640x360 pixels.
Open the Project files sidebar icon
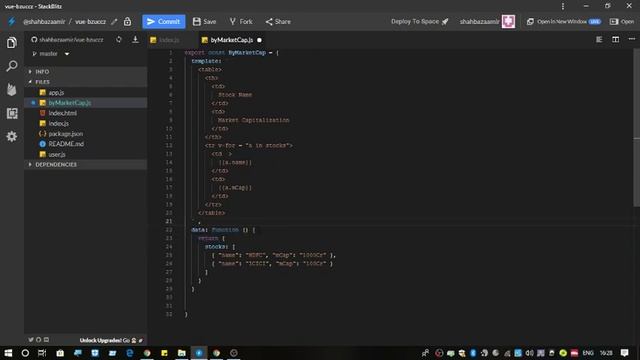click(x=12, y=42)
